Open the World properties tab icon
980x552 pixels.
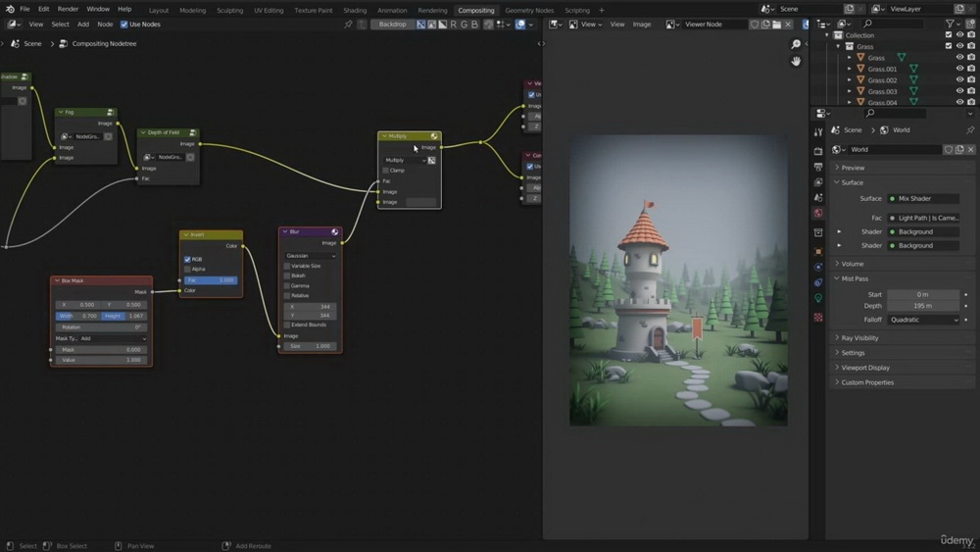818,213
